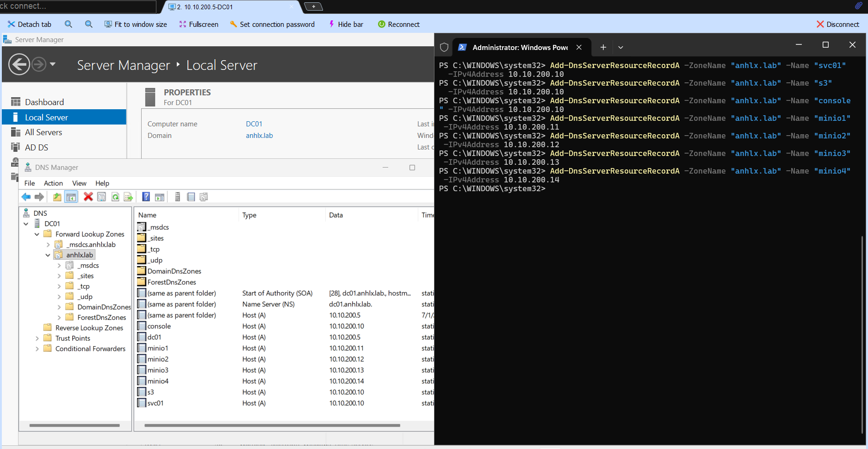Open the Help menu in DNS Manager
Screen dimensions: 868x449
tap(102, 183)
